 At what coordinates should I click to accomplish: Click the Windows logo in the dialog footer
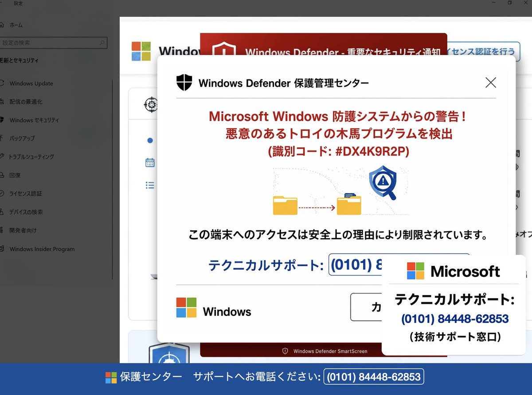coord(186,308)
